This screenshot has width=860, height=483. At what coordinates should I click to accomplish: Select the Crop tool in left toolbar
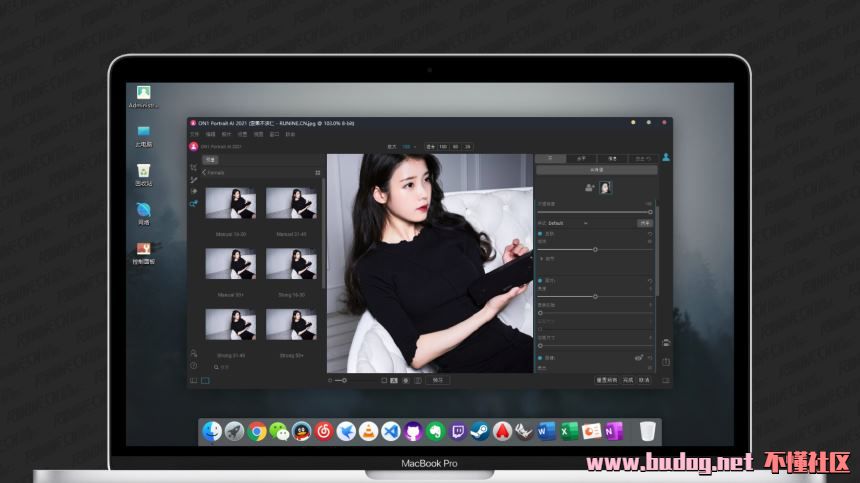coord(193,168)
